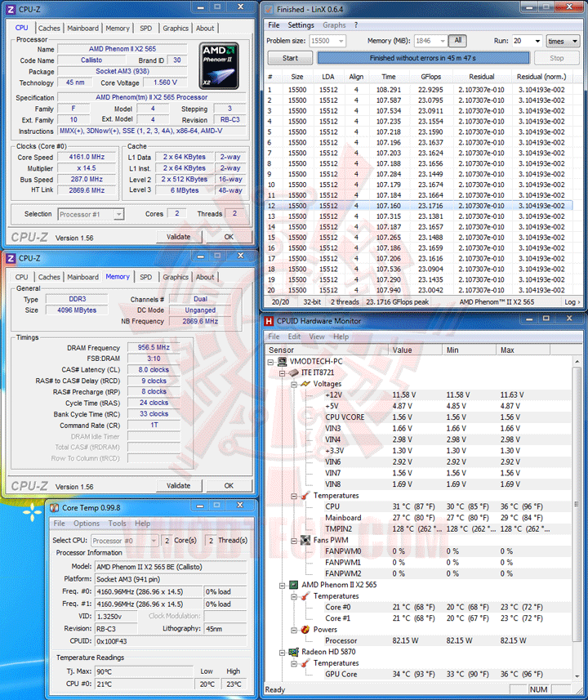Image resolution: width=588 pixels, height=700 pixels.
Task: Click the ITE Temperatures thermometer icon
Action: click(x=305, y=496)
